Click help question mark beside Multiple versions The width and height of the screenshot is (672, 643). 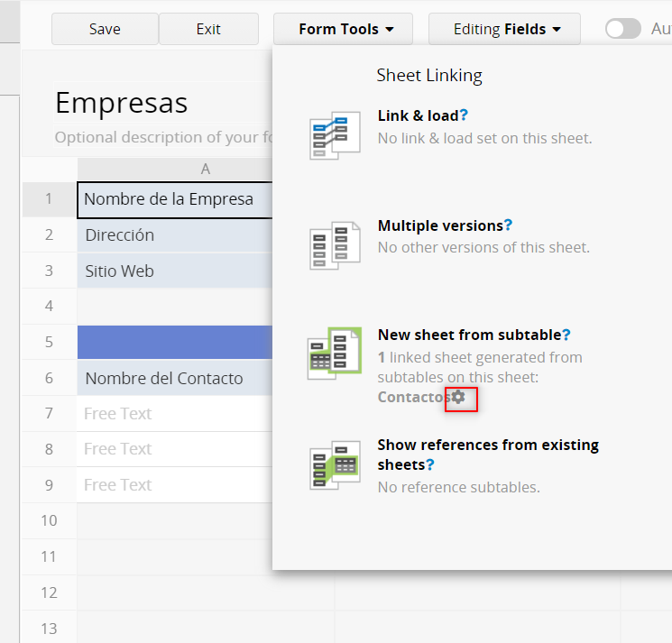(508, 225)
